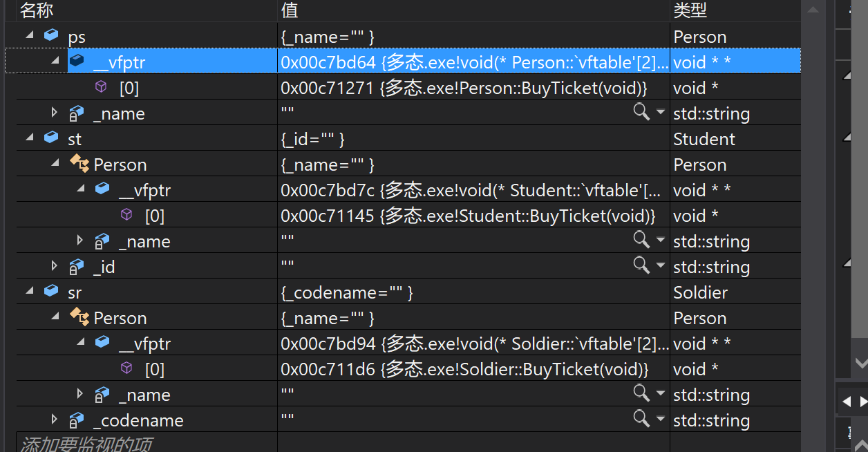Expand the _name node under st
Image resolution: width=868 pixels, height=452 pixels.
coord(80,241)
